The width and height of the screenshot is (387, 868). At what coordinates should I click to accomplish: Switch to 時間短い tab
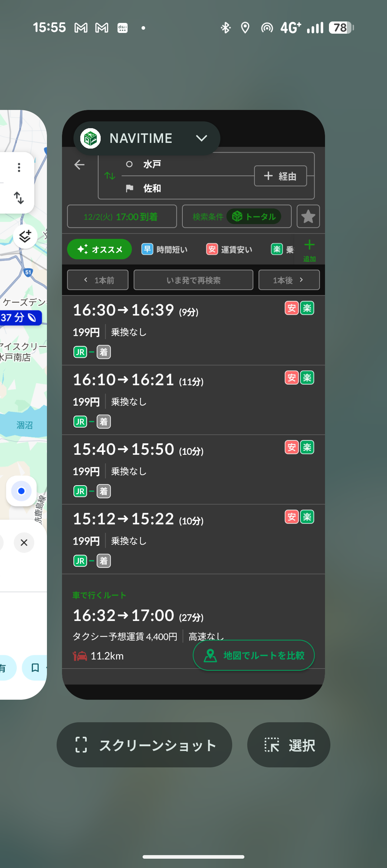(x=165, y=249)
